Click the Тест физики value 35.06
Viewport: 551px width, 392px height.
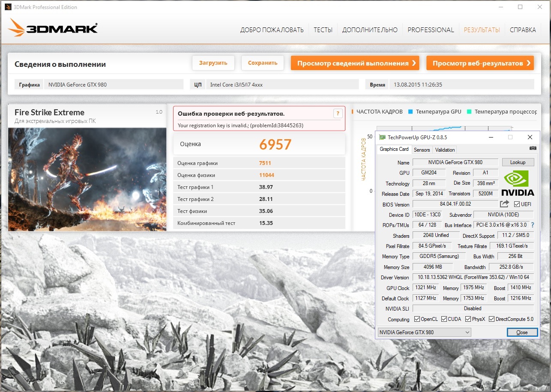tap(266, 211)
